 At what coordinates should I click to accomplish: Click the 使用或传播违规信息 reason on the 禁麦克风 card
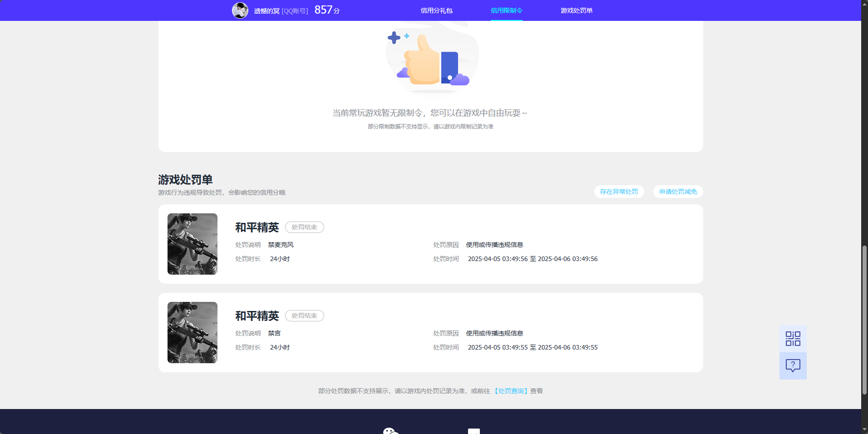point(495,245)
